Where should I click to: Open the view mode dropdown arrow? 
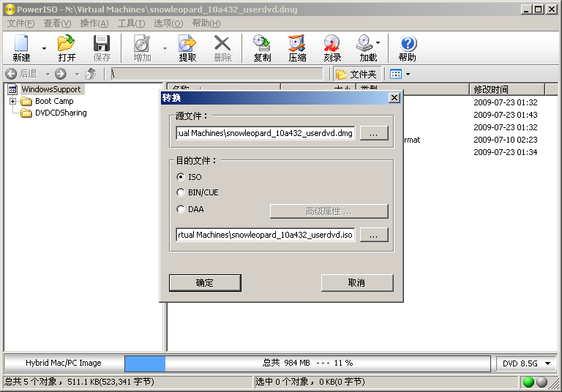pyautogui.click(x=408, y=74)
